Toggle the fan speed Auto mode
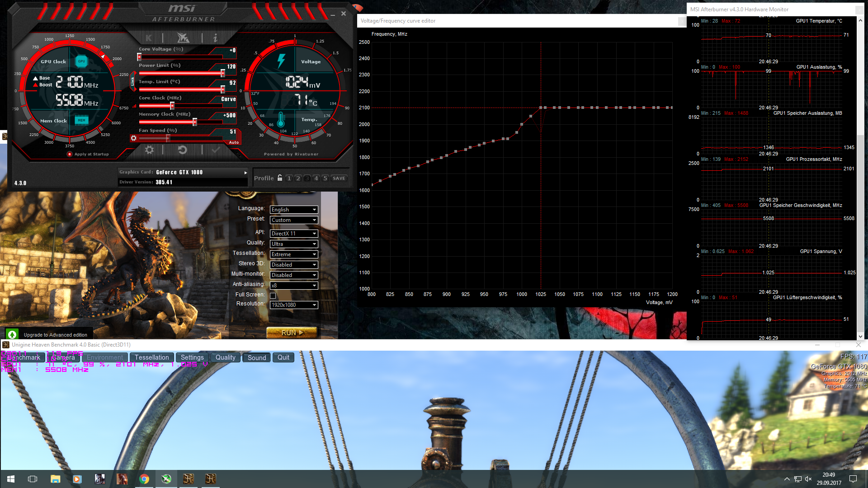868x488 pixels. click(x=234, y=142)
